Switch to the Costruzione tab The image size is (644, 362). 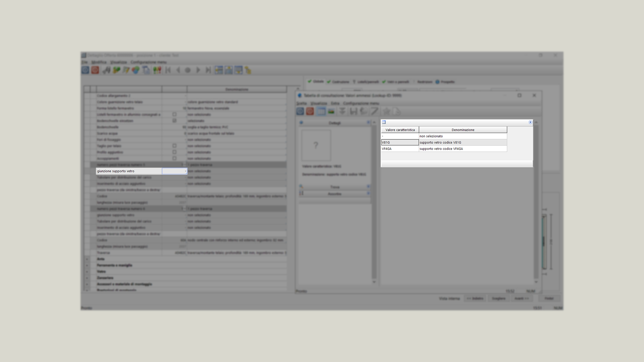pyautogui.click(x=338, y=82)
